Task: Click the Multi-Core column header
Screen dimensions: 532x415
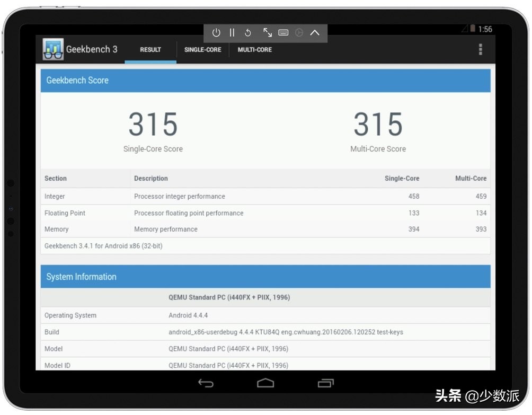Action: 471,179
